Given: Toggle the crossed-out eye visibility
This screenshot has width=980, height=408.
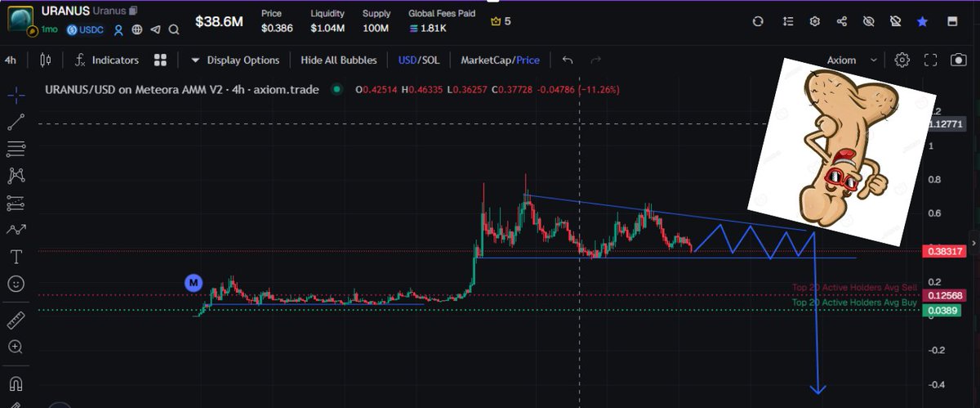Looking at the screenshot, I should [869, 21].
